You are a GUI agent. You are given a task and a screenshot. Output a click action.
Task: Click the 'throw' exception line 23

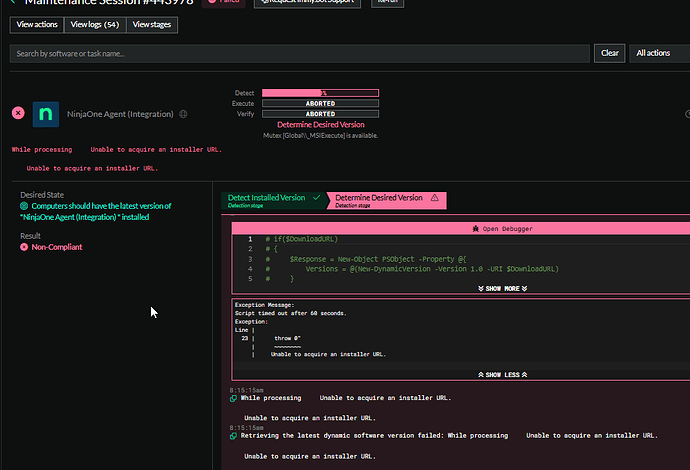(x=287, y=338)
